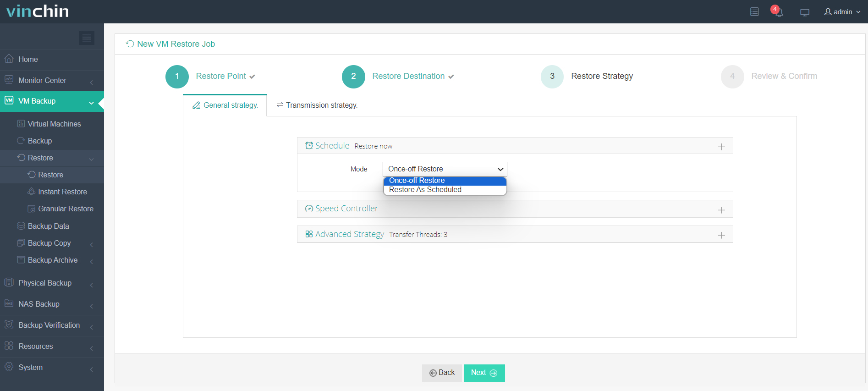
Task: Collapse sidebar with hamburger menu icon
Action: point(86,38)
